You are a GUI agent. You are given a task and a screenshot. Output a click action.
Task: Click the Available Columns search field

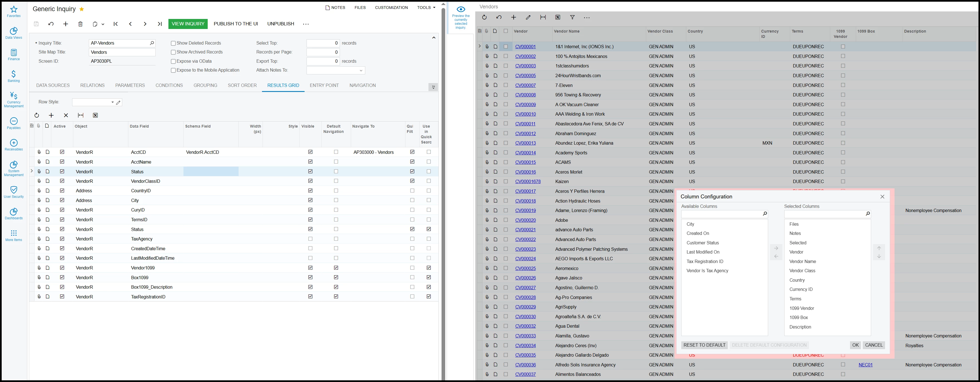(721, 214)
